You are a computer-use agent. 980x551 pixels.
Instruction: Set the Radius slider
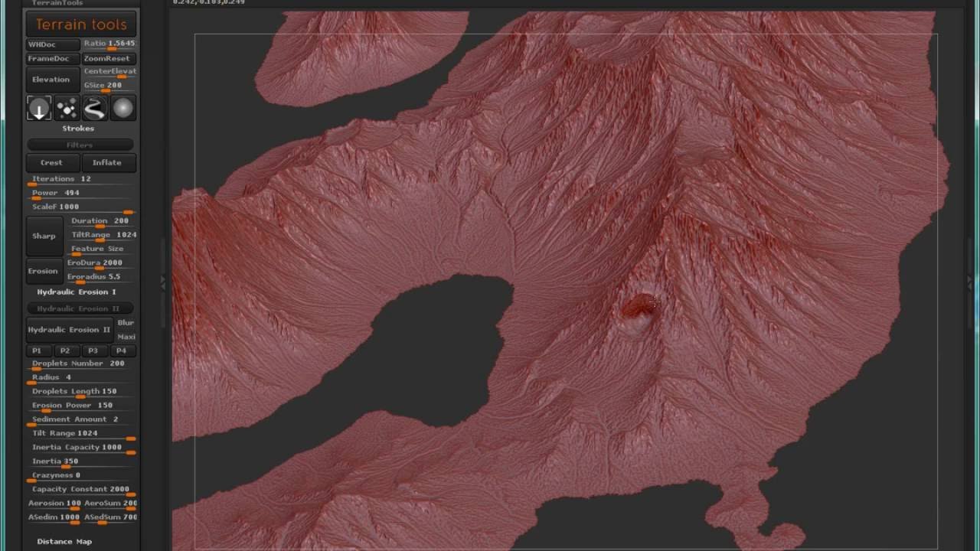click(x=81, y=378)
